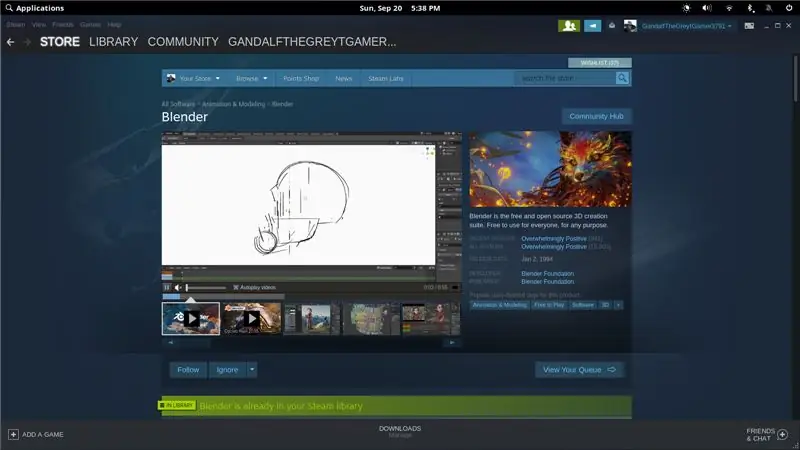Click the blue announcements megaphone icon
The width and height of the screenshot is (800, 450).
coord(592,26)
